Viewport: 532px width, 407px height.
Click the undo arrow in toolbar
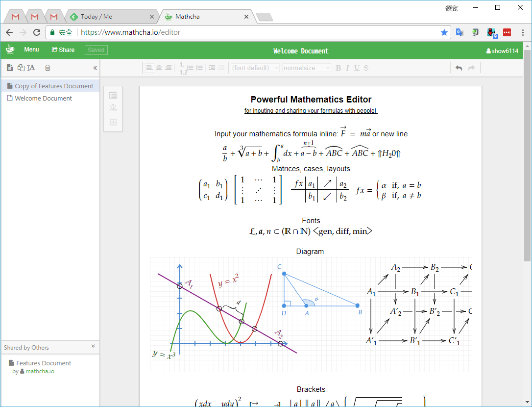[x=459, y=68]
